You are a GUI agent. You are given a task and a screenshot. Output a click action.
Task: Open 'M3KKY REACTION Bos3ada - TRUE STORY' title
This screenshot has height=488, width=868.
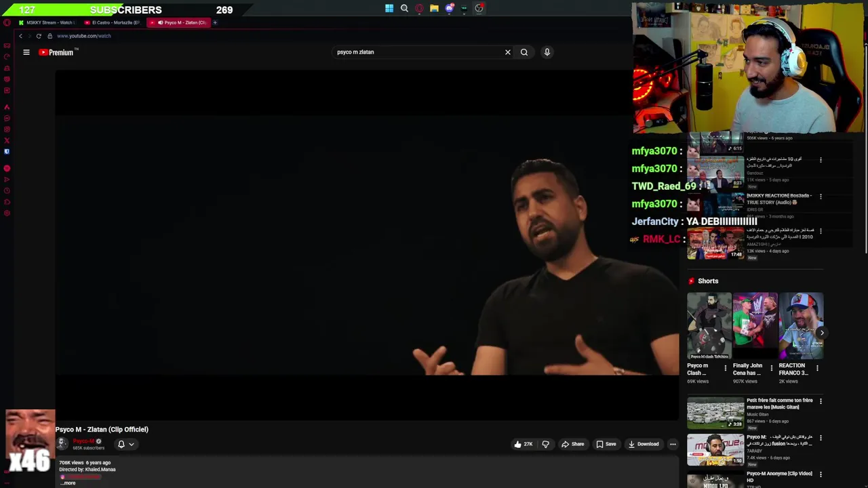pos(778,199)
